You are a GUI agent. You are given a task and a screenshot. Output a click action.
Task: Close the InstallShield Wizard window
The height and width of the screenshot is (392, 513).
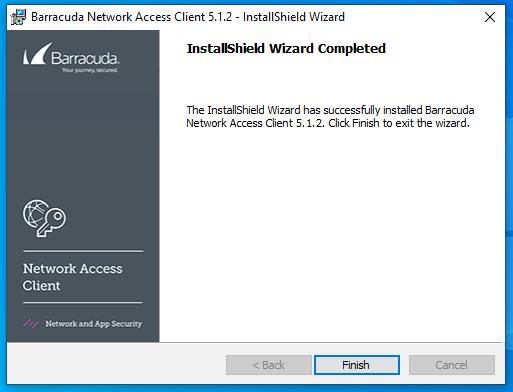tap(490, 17)
